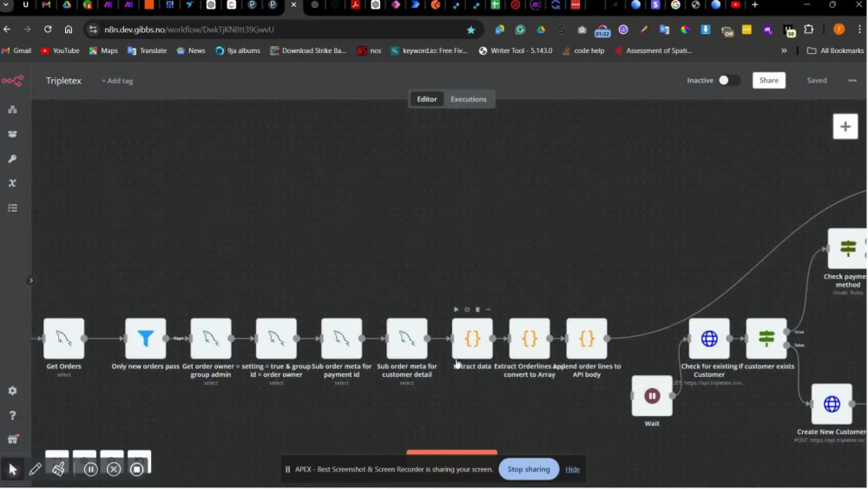Switch to the Executions tab
The height and width of the screenshot is (489, 868).
click(469, 99)
